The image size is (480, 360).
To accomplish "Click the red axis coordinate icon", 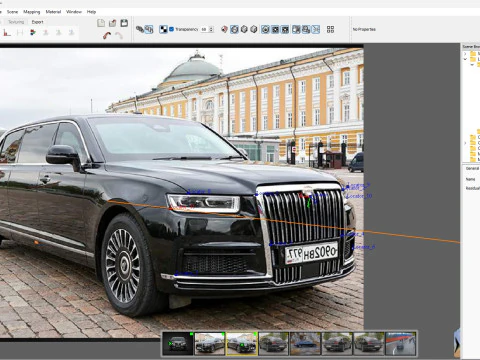I will pyautogui.click(x=7, y=33).
